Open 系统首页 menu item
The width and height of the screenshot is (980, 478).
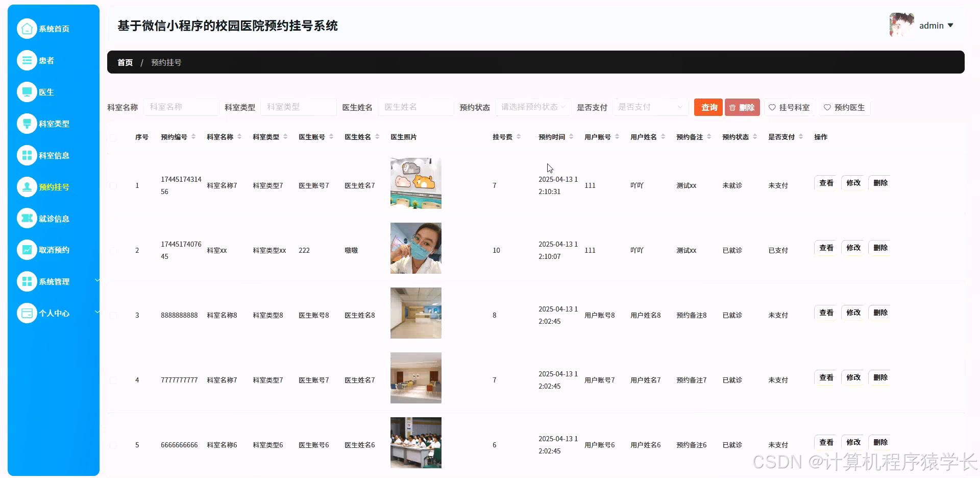coord(54,29)
